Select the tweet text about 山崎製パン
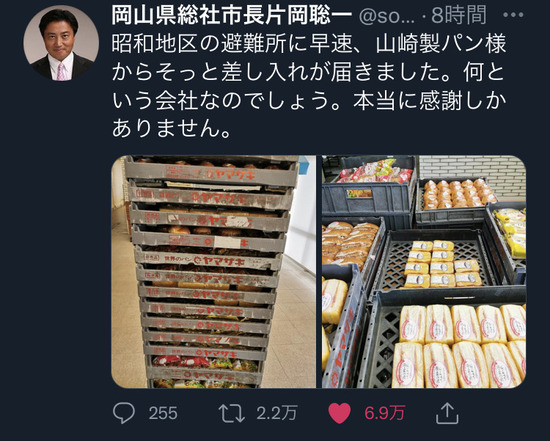The image size is (550, 441). point(309,86)
